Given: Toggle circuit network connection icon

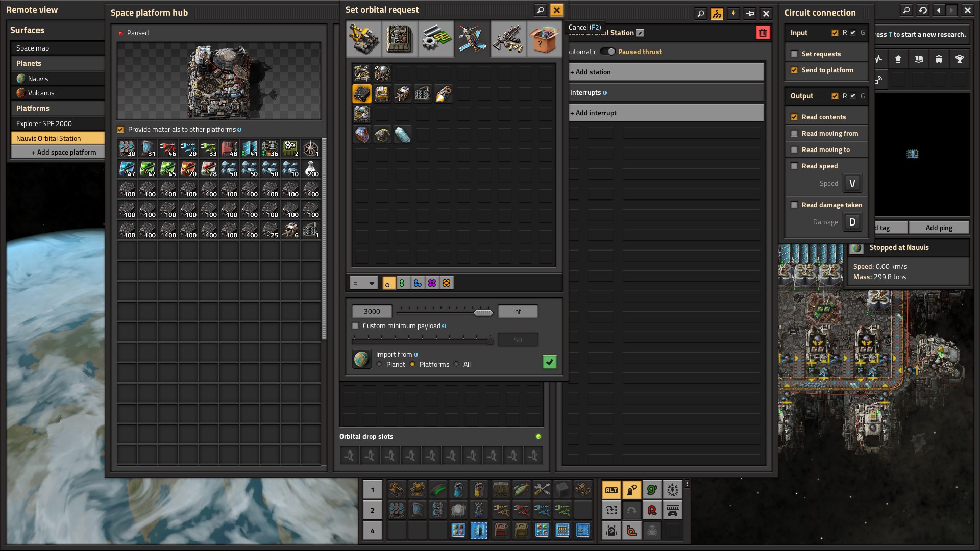Looking at the screenshot, I should 717,14.
